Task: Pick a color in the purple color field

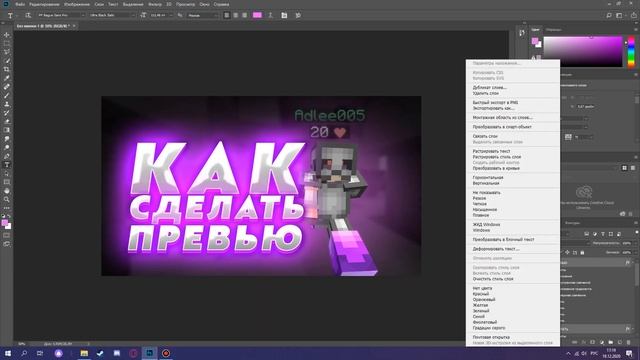Action: 582,52
